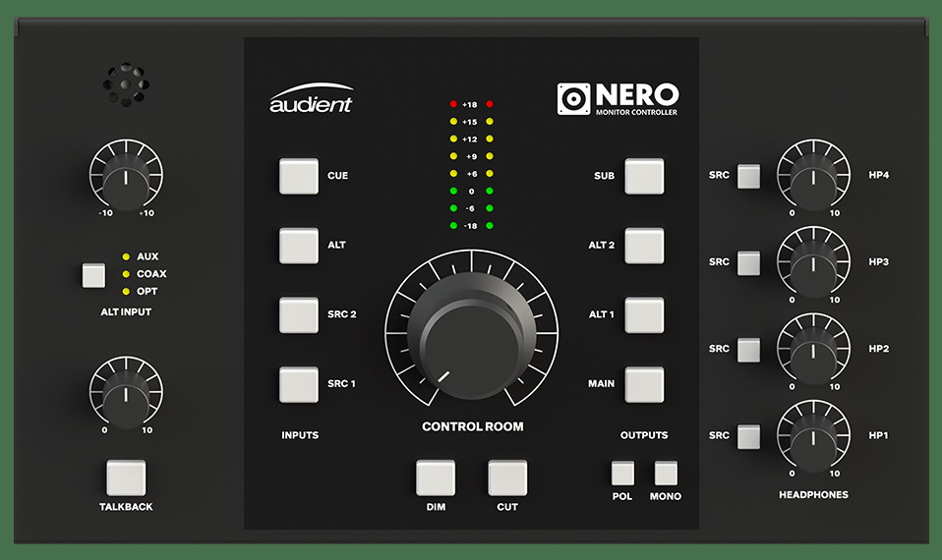Click the HP4 headphone level knob
Viewport: 942px width, 560px height.
[812, 176]
